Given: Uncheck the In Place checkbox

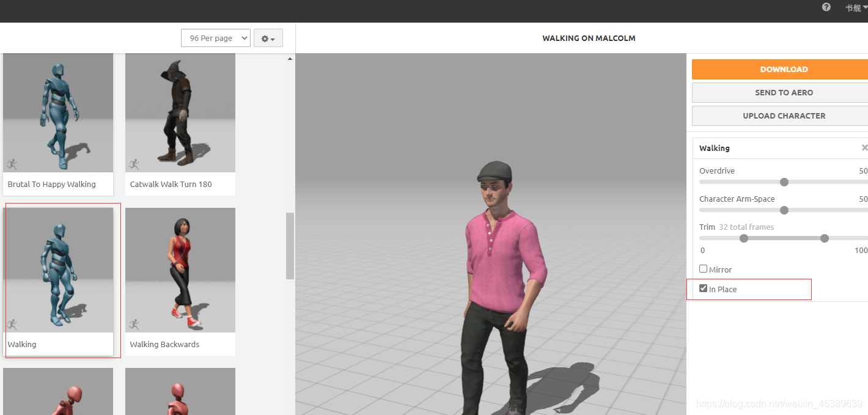Looking at the screenshot, I should 703,288.
